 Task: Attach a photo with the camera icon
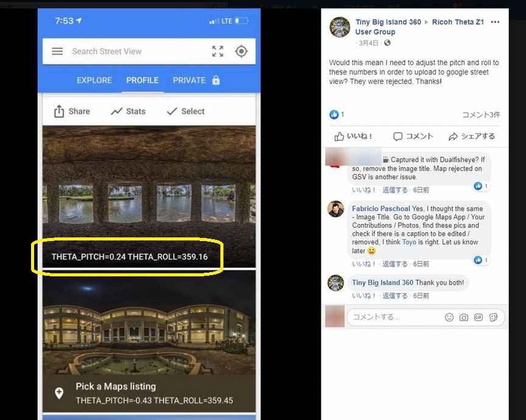[464, 317]
